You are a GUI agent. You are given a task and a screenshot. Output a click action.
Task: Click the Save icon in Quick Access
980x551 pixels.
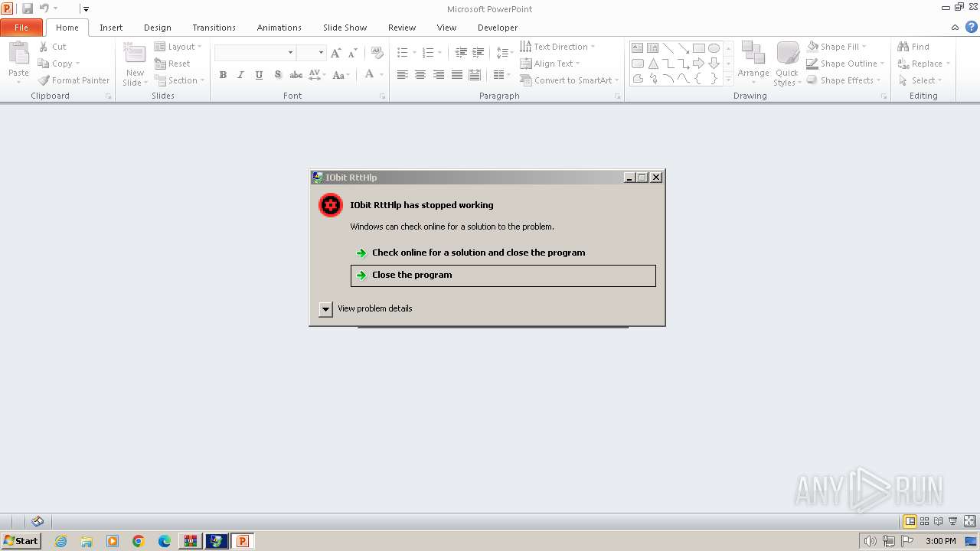point(28,8)
